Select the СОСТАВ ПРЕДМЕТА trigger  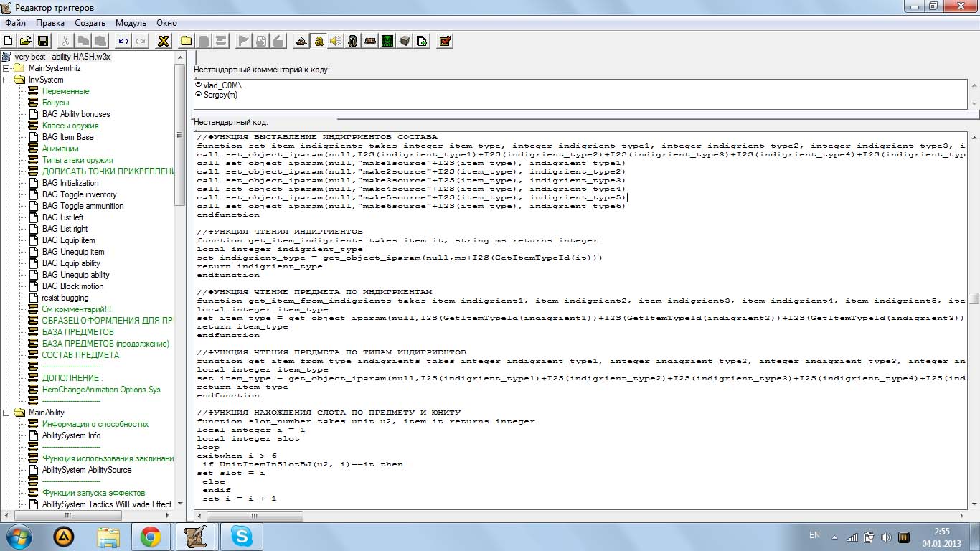pyautogui.click(x=80, y=355)
